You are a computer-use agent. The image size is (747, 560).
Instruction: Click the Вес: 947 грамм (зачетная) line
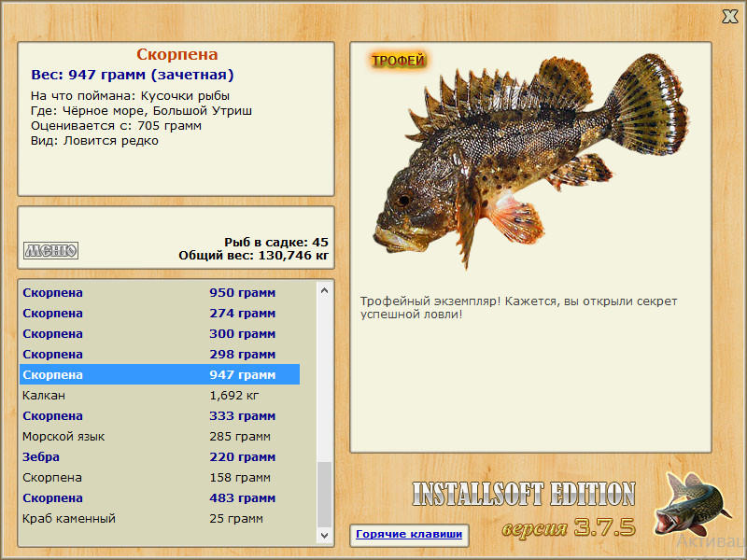132,75
